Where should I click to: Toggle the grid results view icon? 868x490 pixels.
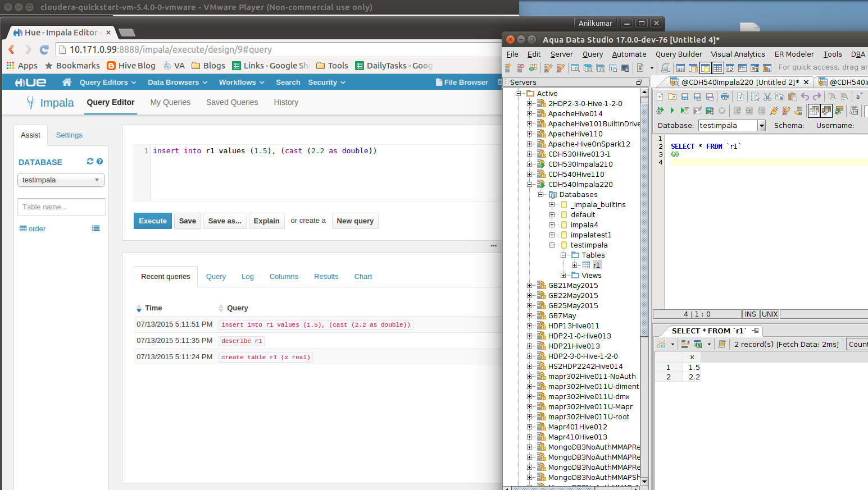point(815,111)
